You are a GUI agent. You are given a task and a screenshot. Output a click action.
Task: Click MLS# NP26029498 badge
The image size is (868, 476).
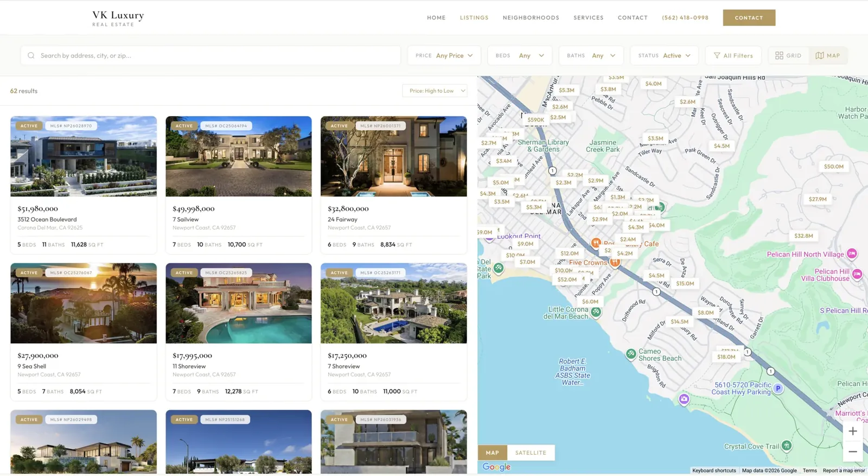pyautogui.click(x=71, y=420)
